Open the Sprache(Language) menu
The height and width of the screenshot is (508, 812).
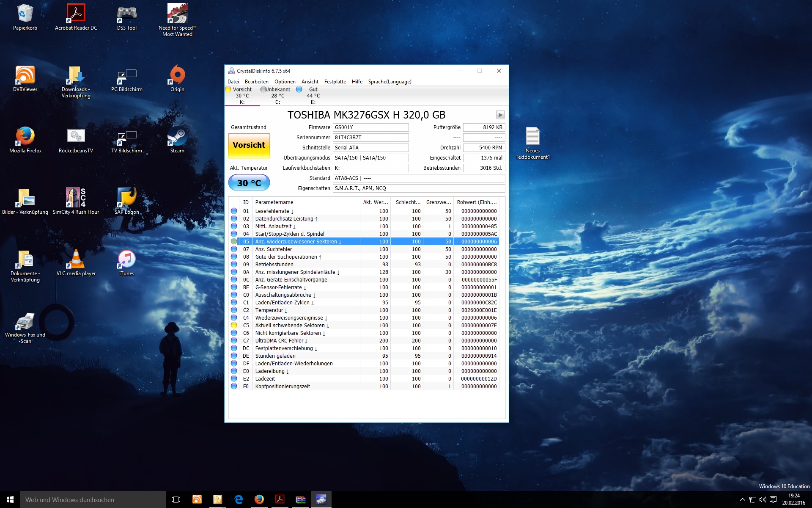390,82
